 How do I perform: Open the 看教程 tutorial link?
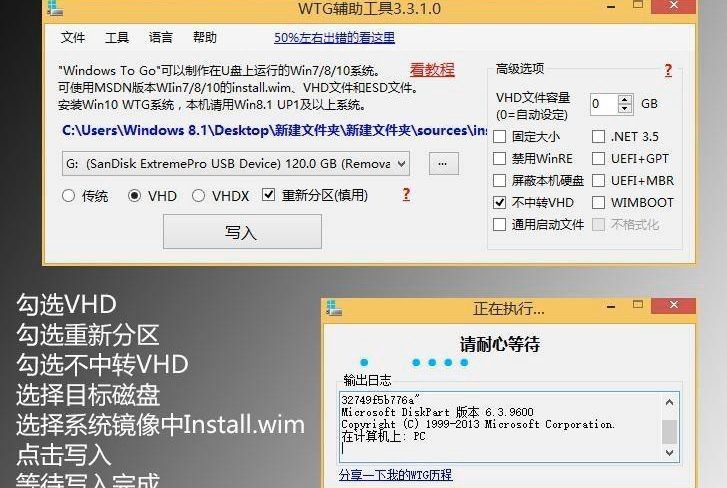pos(432,70)
